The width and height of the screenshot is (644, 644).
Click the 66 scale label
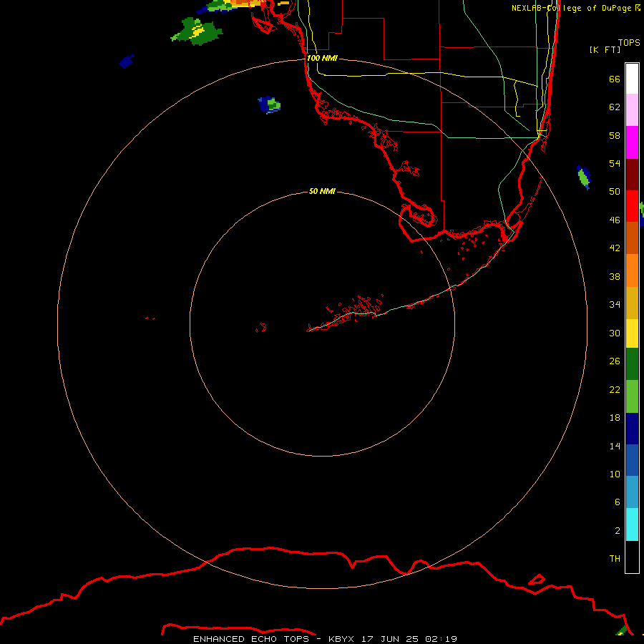pyautogui.click(x=615, y=79)
